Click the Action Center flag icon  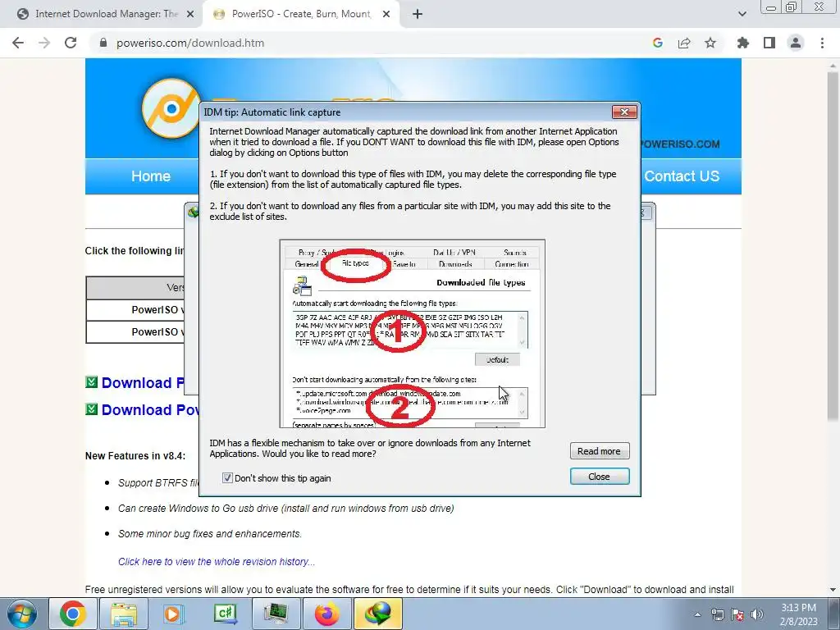point(737,614)
